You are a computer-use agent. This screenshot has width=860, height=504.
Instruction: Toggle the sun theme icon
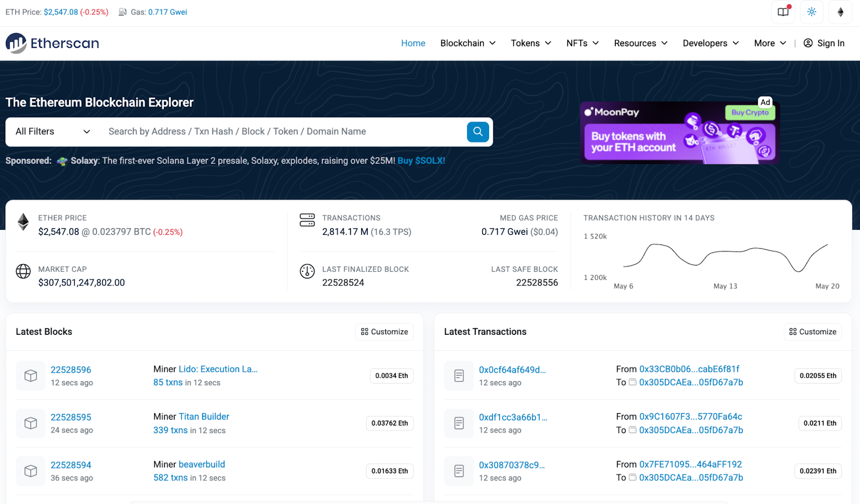pos(812,12)
